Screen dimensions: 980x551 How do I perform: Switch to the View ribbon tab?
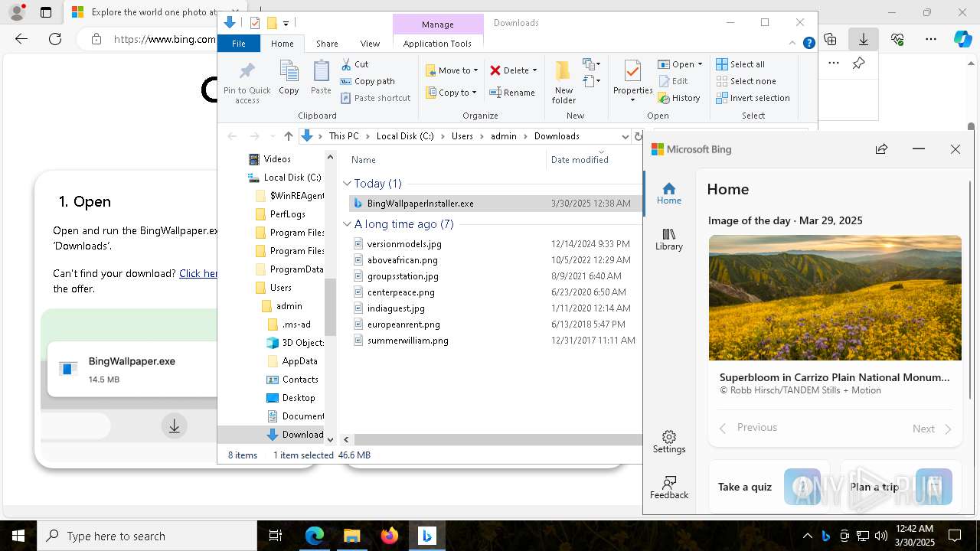(x=370, y=44)
